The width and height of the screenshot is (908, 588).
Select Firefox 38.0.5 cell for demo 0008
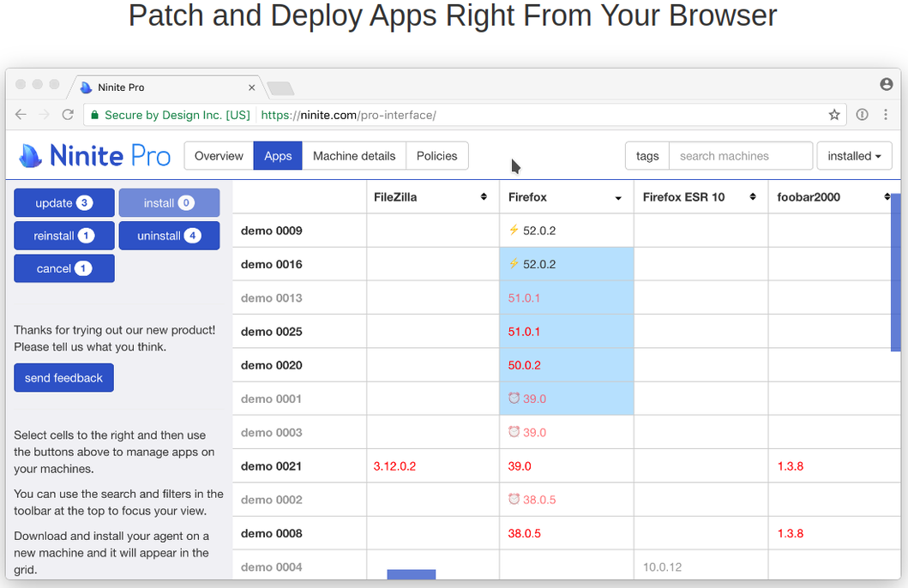567,533
